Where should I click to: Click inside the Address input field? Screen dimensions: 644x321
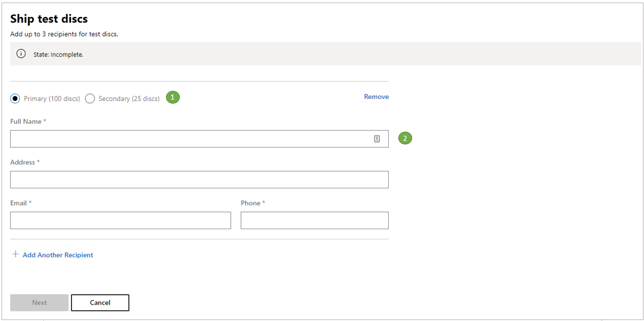(x=199, y=179)
